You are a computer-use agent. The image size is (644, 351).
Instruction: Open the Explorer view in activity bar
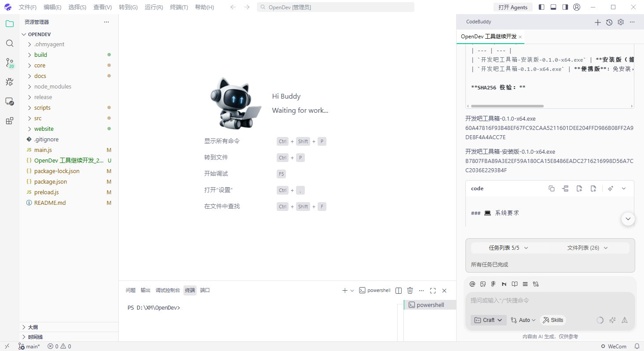9,24
